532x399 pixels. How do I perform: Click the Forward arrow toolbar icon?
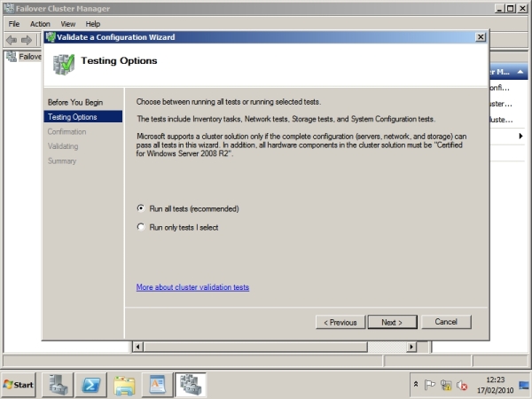[x=27, y=40]
